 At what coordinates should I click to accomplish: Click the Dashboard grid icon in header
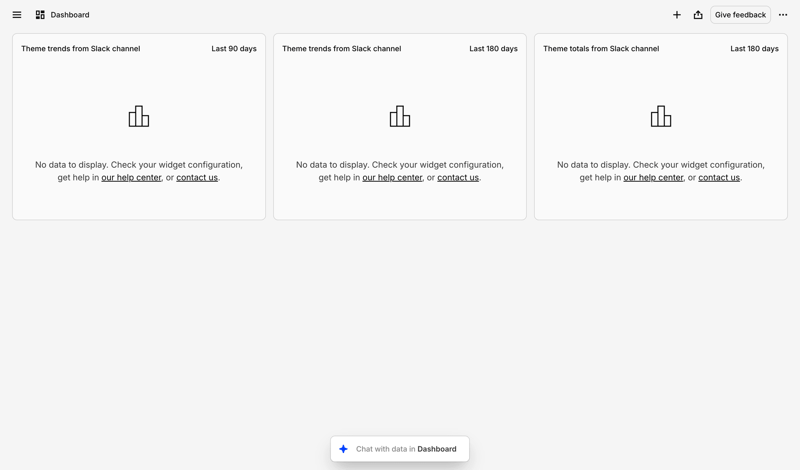coord(40,15)
